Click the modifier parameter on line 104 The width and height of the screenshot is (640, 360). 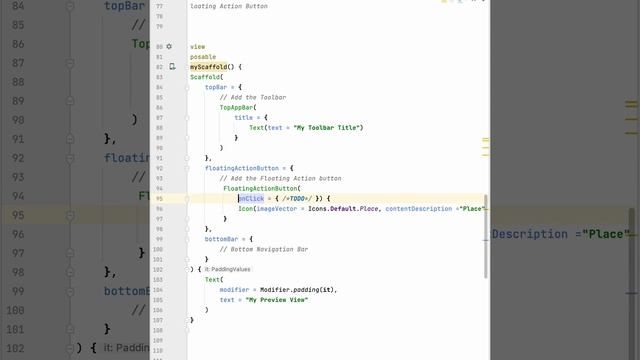pyautogui.click(x=234, y=290)
